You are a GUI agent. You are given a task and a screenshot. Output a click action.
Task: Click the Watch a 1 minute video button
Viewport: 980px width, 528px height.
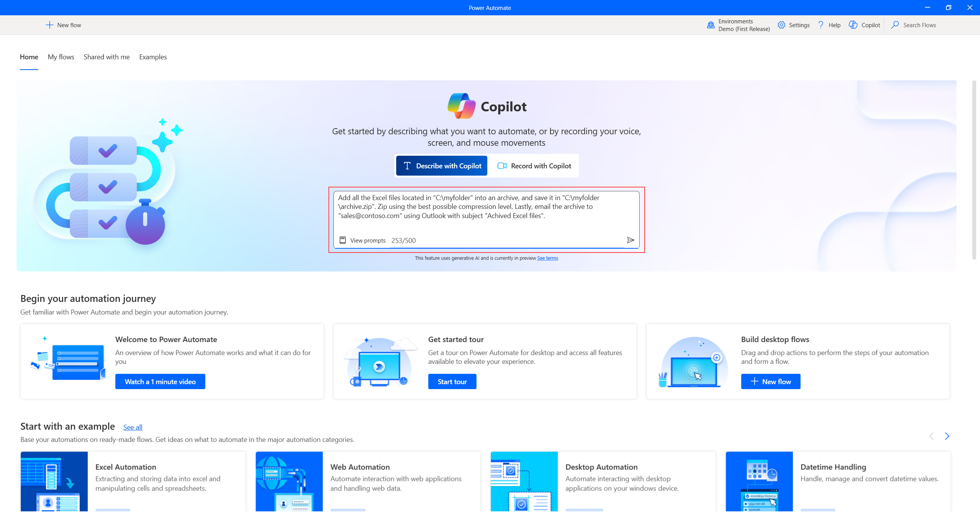point(160,382)
